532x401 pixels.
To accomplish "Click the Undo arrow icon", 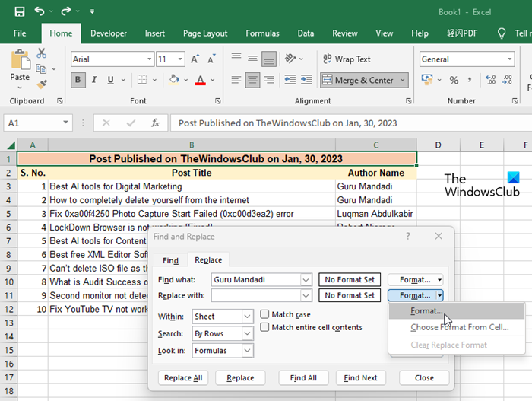I will (40, 12).
